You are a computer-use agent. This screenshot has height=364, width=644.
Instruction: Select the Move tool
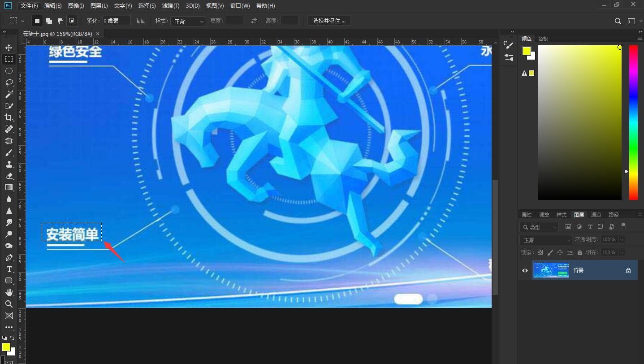[9, 48]
